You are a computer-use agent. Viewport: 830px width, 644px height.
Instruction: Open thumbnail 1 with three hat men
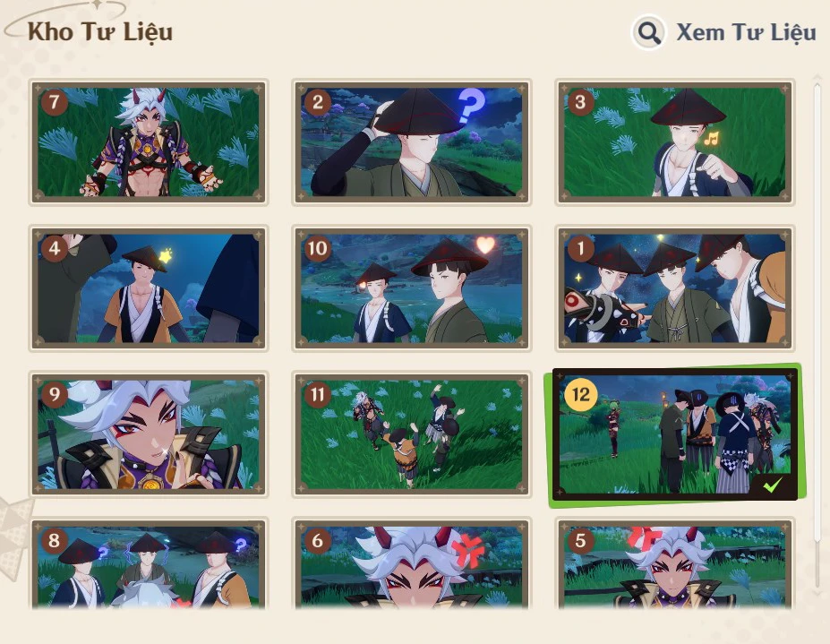pyautogui.click(x=675, y=288)
